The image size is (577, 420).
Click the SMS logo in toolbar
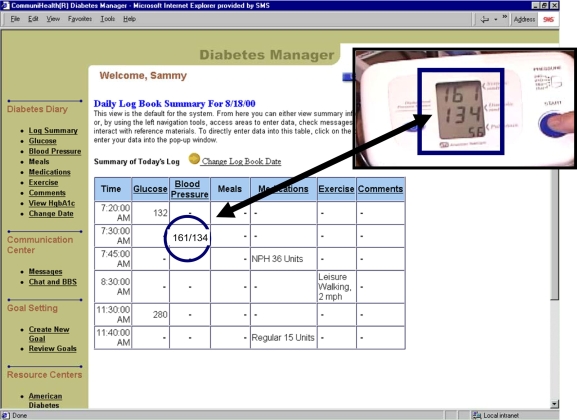(548, 19)
